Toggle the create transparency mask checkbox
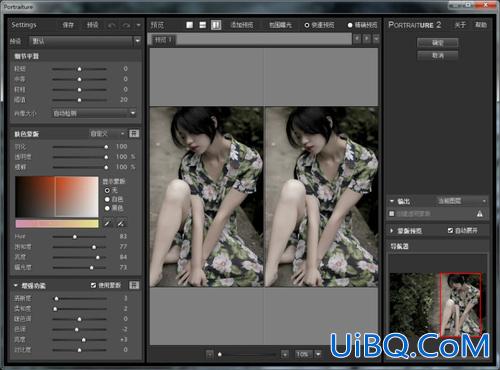The width and height of the screenshot is (500, 370). (x=392, y=214)
